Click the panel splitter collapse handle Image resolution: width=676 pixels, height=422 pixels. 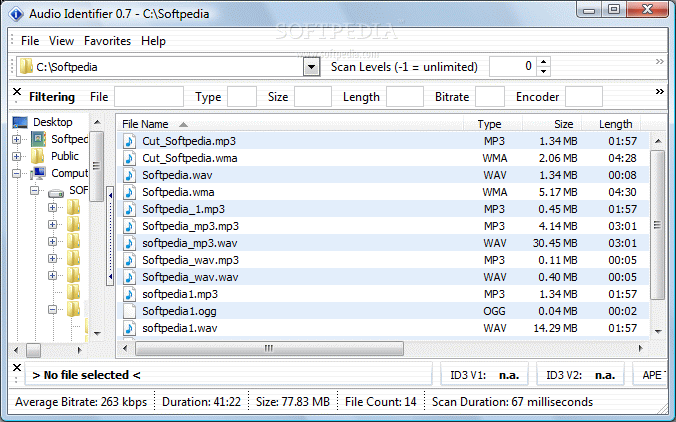110,236
